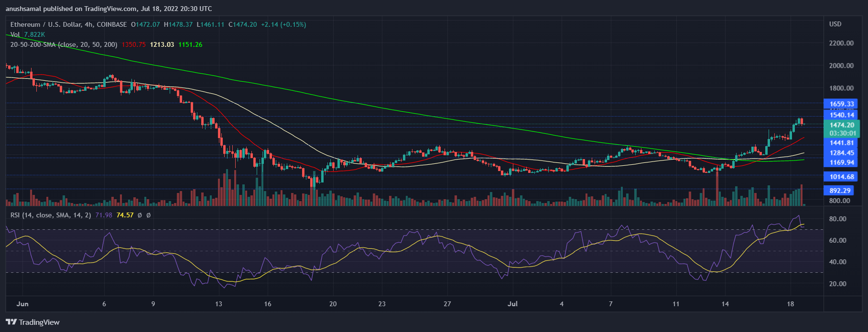Toggle the 20-50-200-SMA indicator legend
The image size is (868, 332).
[x=63, y=44]
